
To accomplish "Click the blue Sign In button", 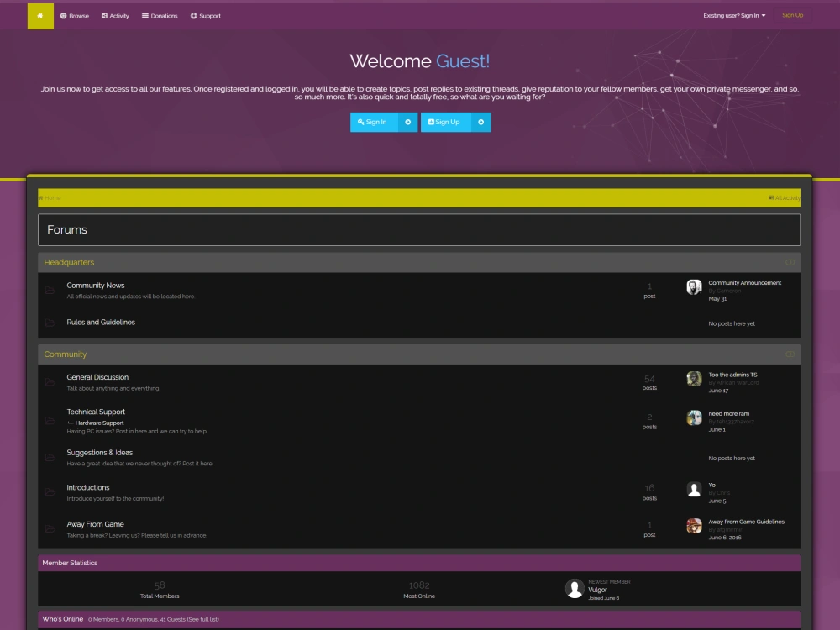I will point(374,122).
